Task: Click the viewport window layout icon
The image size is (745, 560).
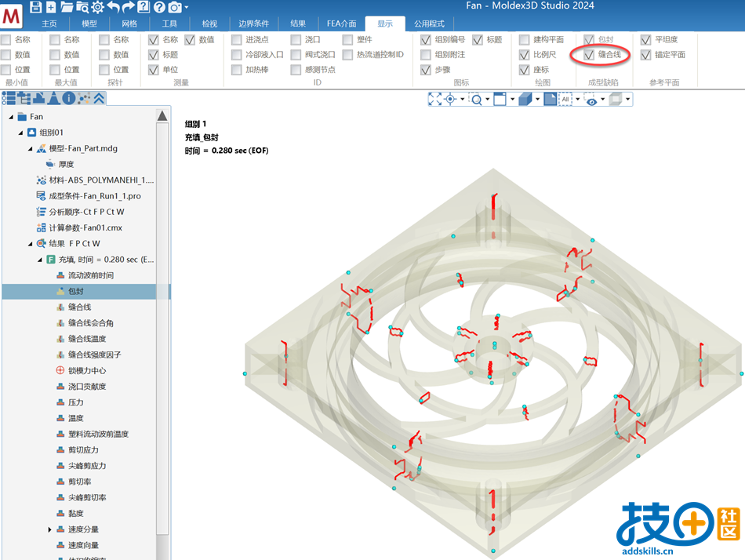Action: [x=500, y=100]
